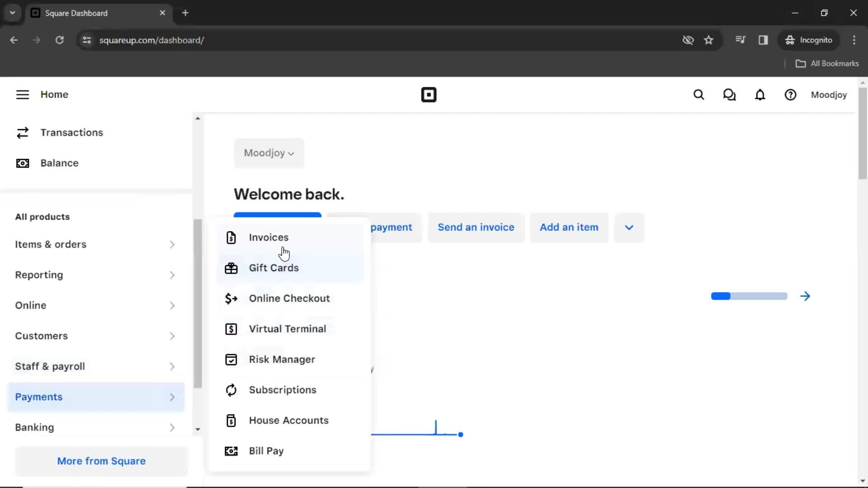This screenshot has width=868, height=488.
Task: Click the House Accounts icon
Action: pos(231,420)
